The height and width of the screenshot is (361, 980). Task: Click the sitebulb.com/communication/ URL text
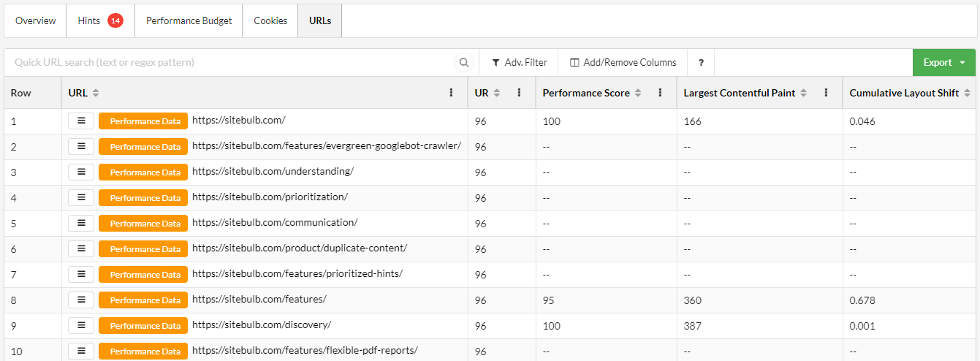point(275,222)
